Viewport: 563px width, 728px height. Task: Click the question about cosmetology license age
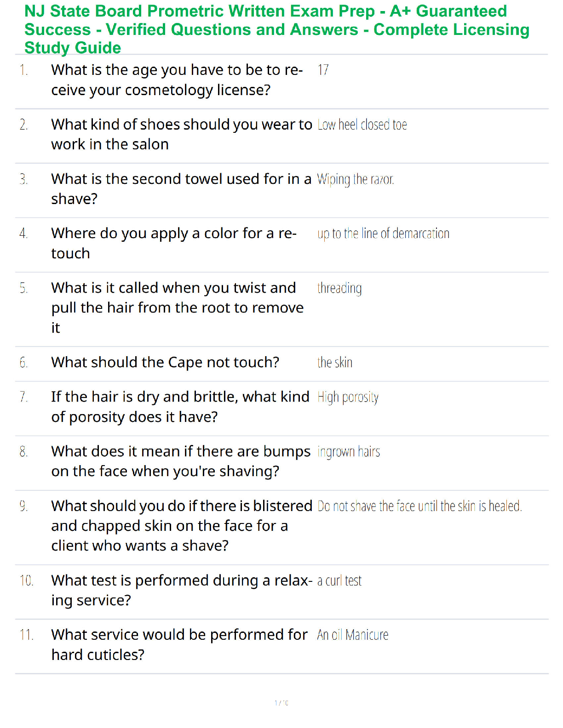tap(177, 80)
